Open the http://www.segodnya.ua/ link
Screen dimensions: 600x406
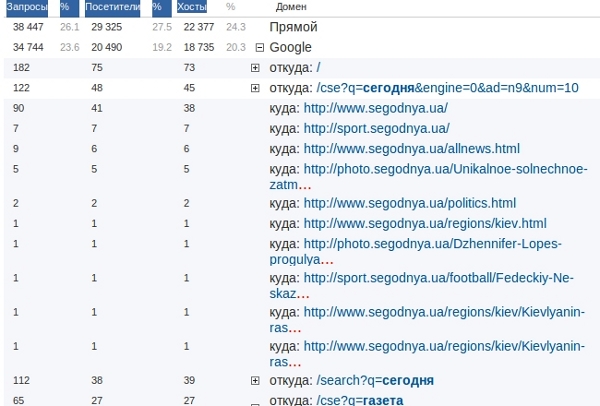[x=375, y=108]
